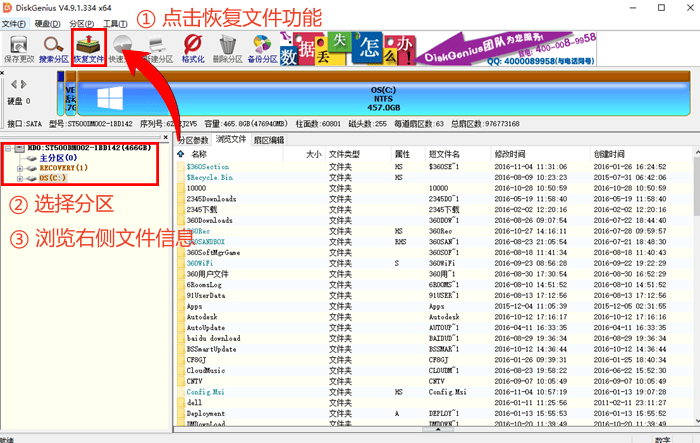Open the 文件(F) menu

pyautogui.click(x=14, y=24)
